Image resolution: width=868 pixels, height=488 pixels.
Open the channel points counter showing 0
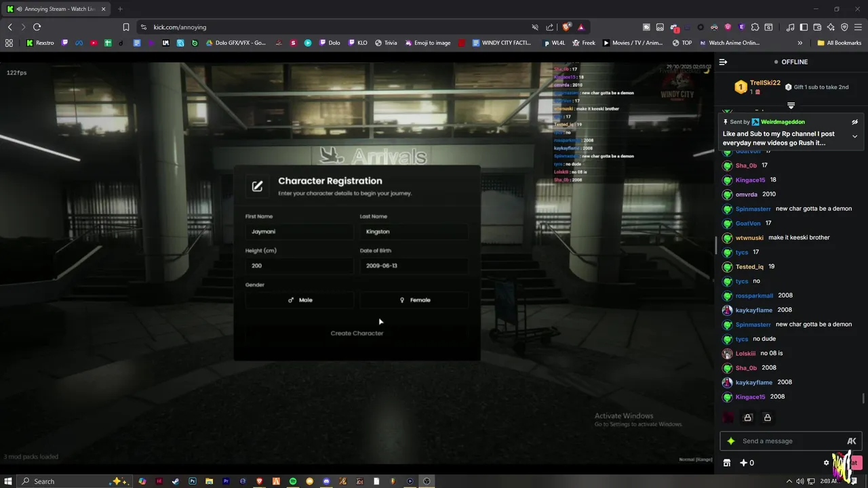(747, 463)
